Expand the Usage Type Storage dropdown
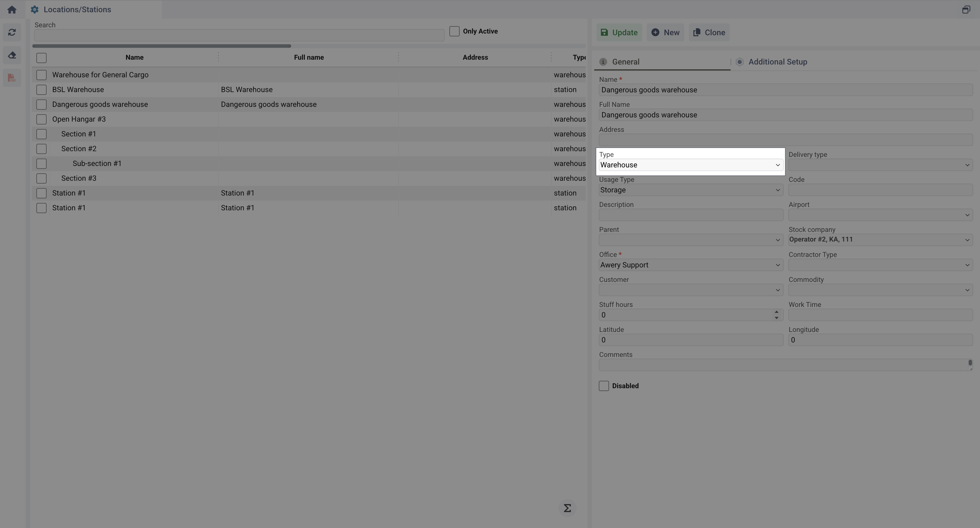The height and width of the screenshot is (528, 980). [691, 190]
